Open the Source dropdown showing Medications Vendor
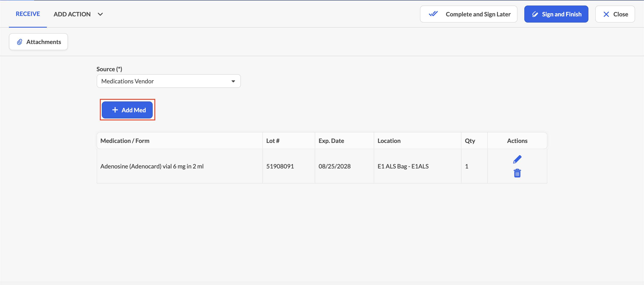The height and width of the screenshot is (285, 644). point(168,81)
